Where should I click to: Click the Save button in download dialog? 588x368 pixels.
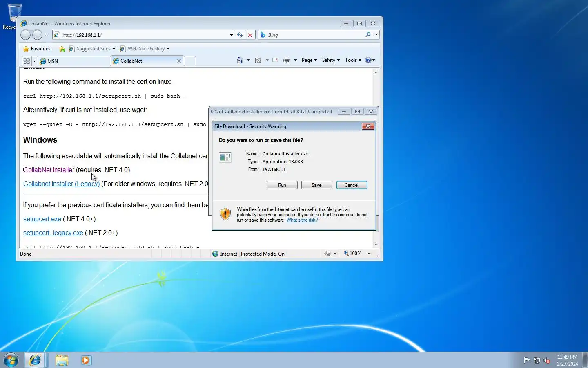[317, 185]
